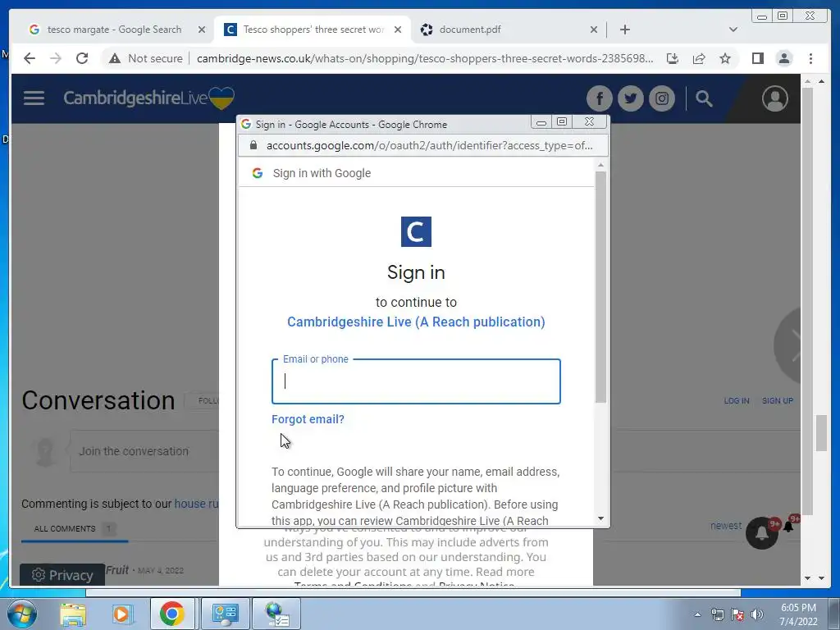Click the Not secure warning icon

(x=115, y=58)
